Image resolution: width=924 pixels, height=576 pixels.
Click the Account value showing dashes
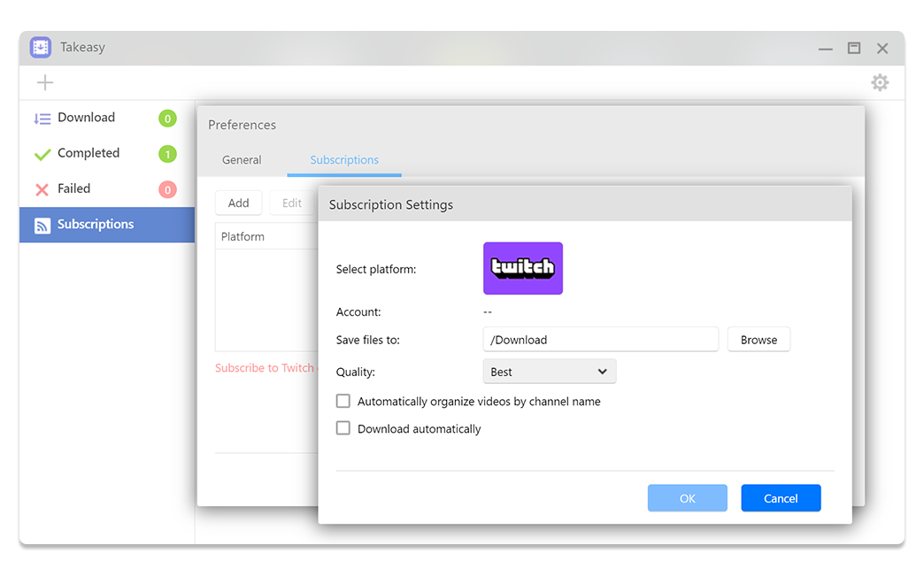coord(488,312)
